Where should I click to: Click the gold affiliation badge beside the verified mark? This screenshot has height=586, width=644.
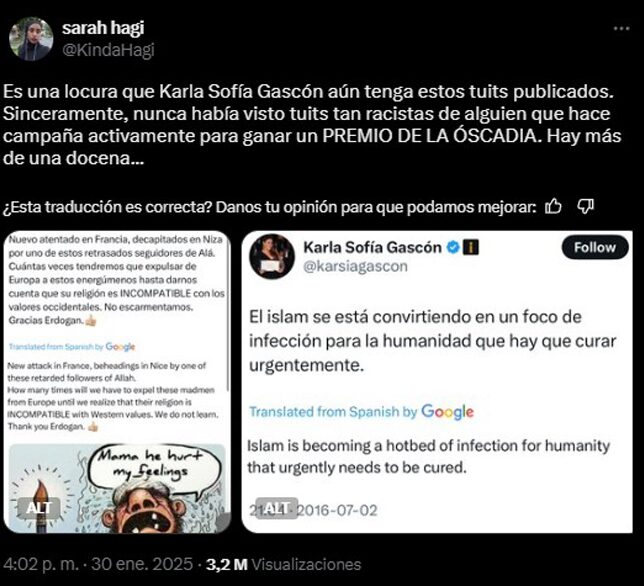471,247
